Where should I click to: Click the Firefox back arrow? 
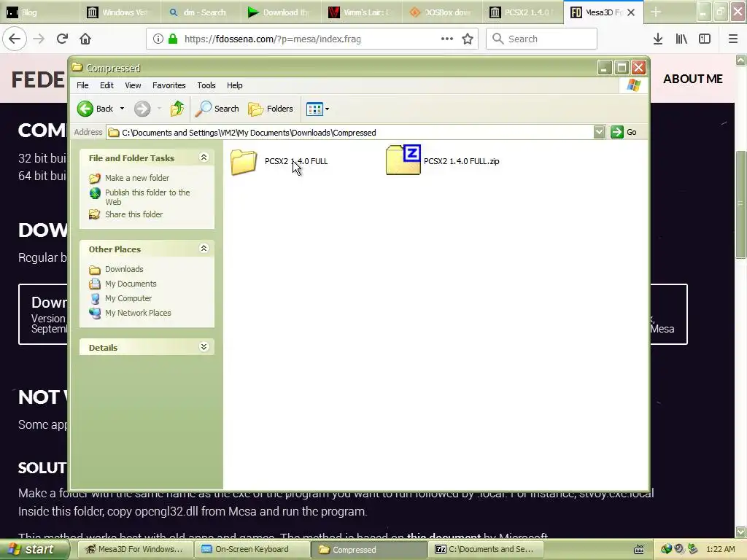point(15,39)
